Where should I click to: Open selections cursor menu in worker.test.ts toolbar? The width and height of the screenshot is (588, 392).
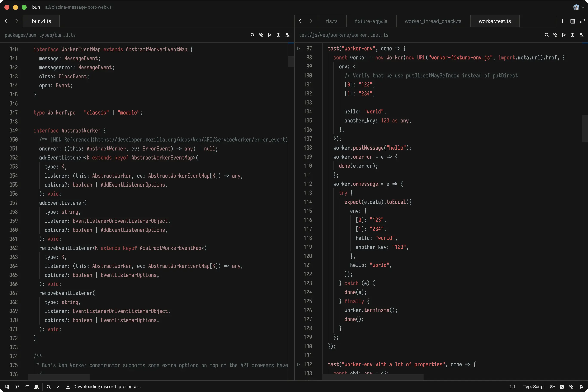572,35
